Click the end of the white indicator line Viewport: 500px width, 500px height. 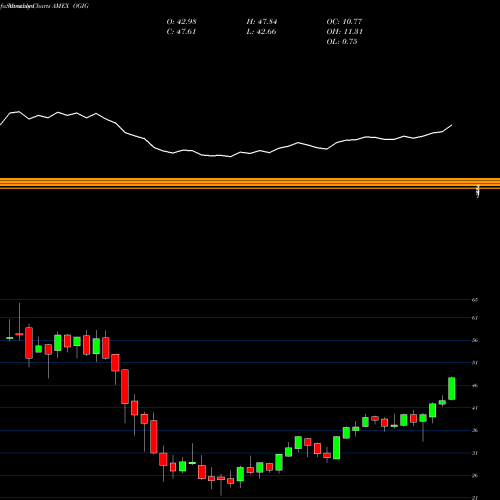click(x=452, y=125)
